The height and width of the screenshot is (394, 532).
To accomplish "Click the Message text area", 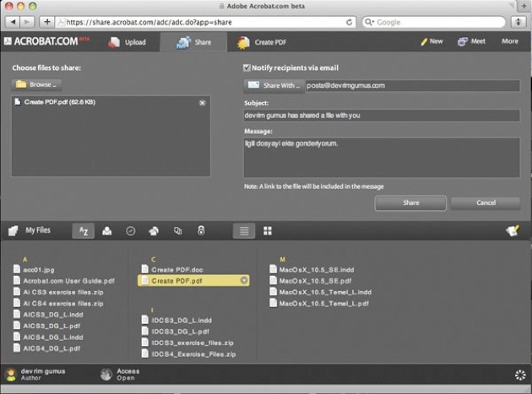I will click(x=382, y=157).
